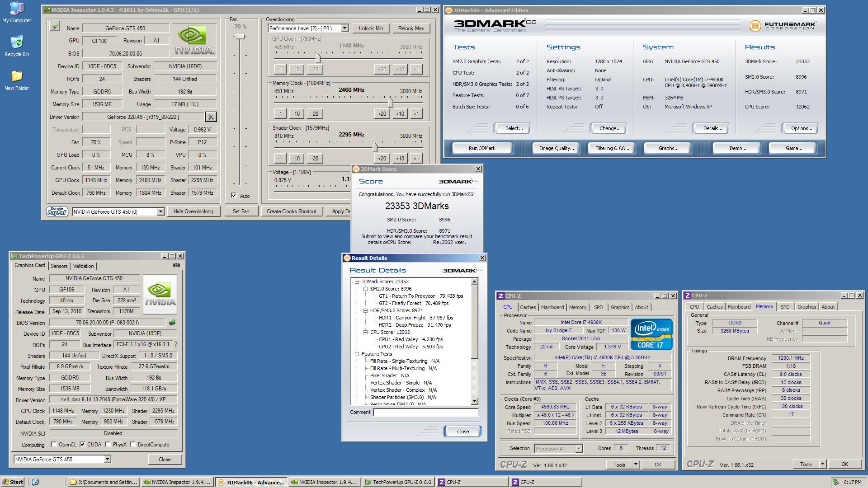Click Create Clocks Shortcut button
868x488 pixels.
tap(292, 211)
